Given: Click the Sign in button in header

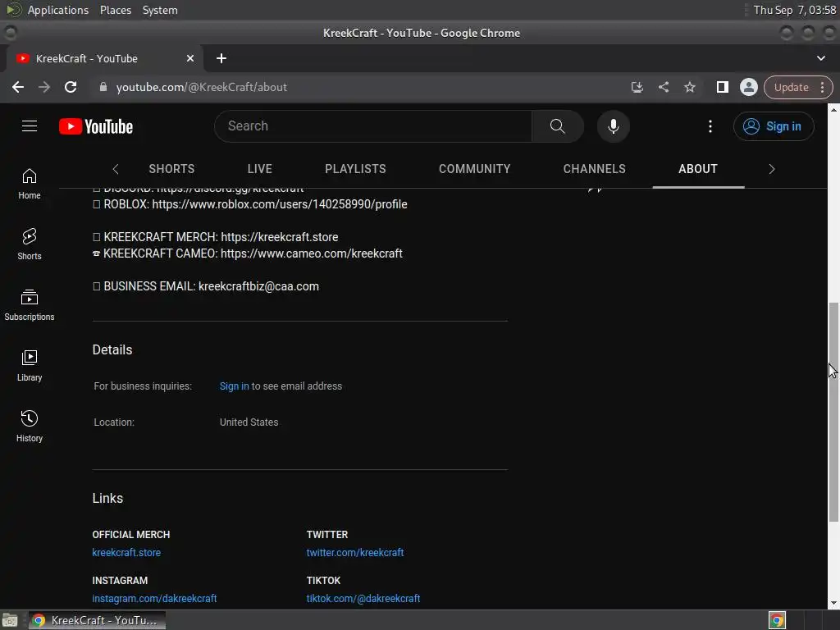Looking at the screenshot, I should pos(773,126).
